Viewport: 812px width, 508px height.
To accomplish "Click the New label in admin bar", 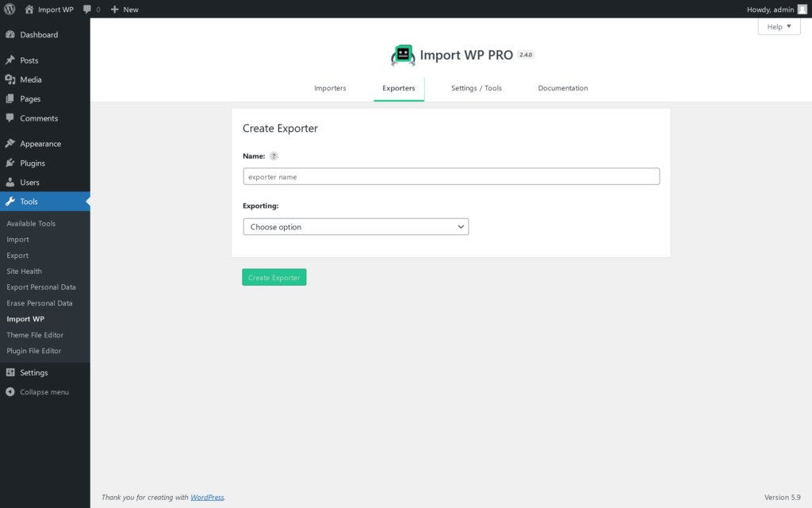I will pos(131,10).
